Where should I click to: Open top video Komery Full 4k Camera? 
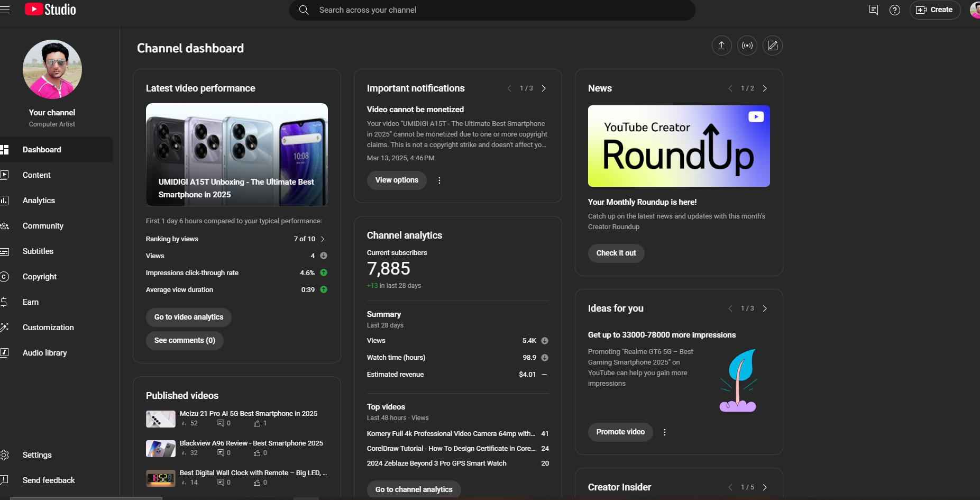[x=451, y=434]
